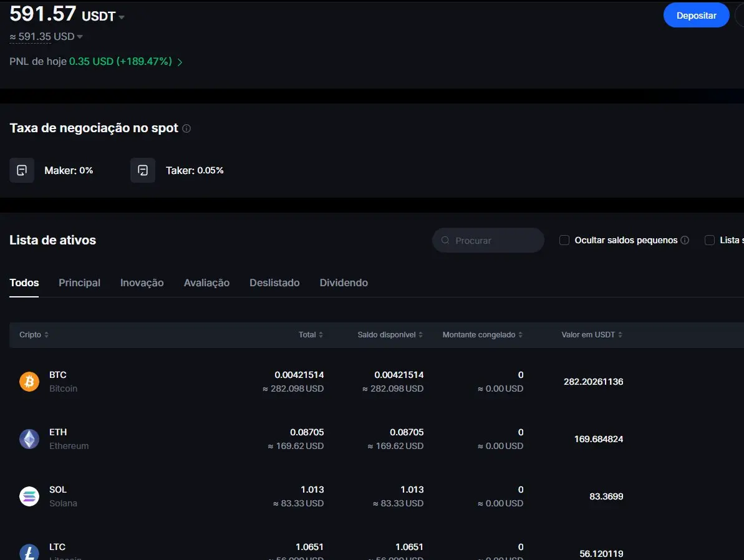The height and width of the screenshot is (560, 744).
Task: Click the LTC ticker label
Action: 57,547
